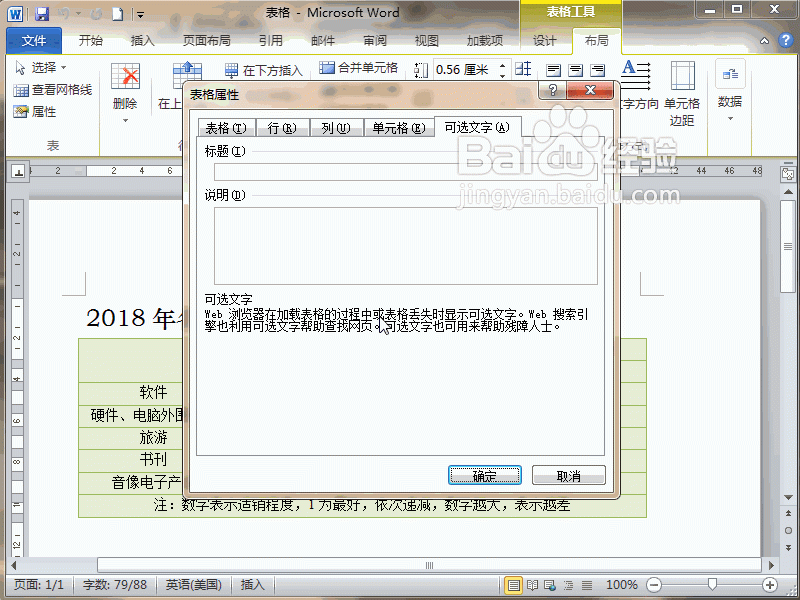Image resolution: width=800 pixels, height=600 pixels.
Task: Switch to Web Layout view in status bar
Action: 549,585
